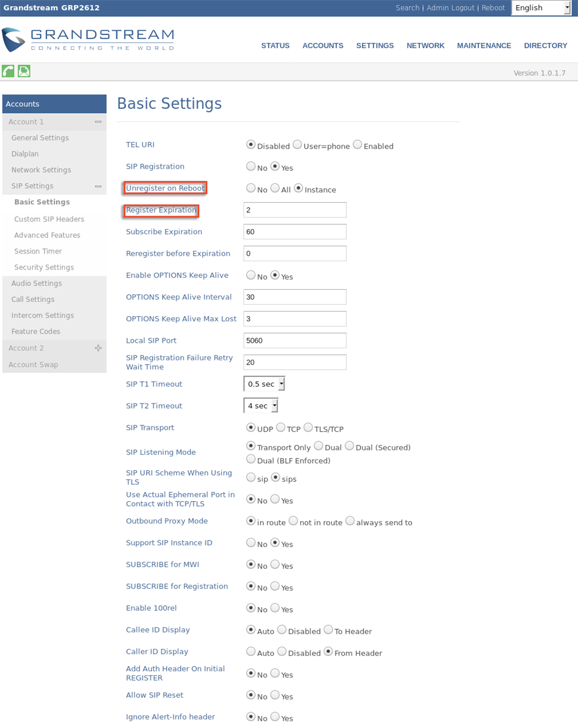
Task: Set SIP Registration to No
Action: [x=251, y=167]
